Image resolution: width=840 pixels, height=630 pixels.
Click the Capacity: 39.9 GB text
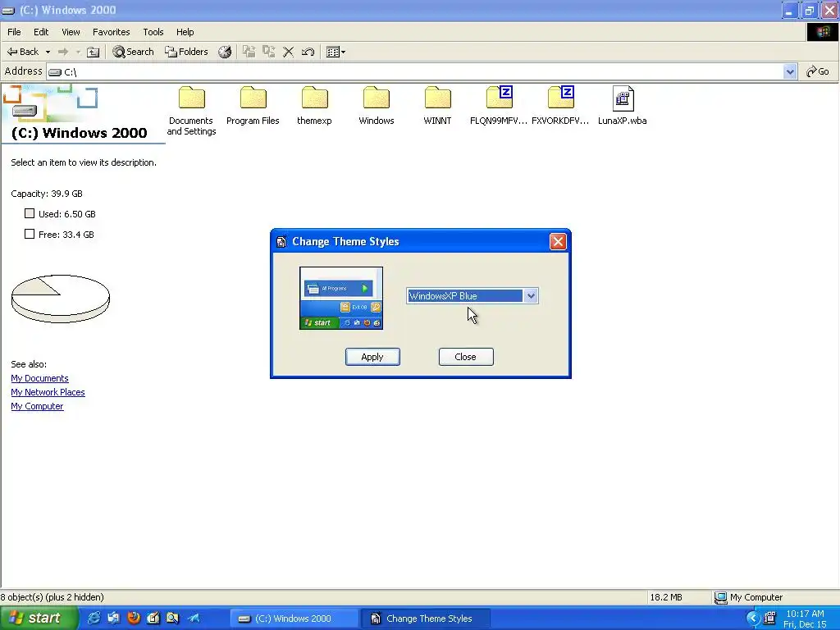tap(47, 194)
